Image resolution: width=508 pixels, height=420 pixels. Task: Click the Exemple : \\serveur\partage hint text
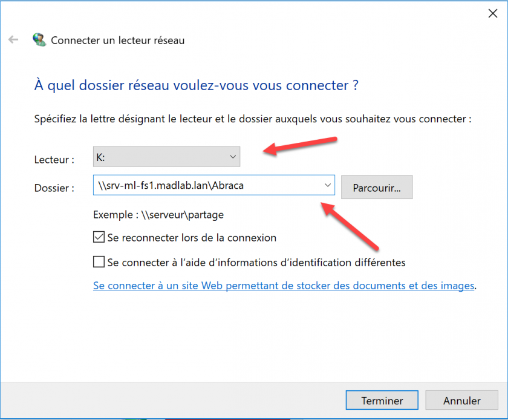[x=158, y=215]
